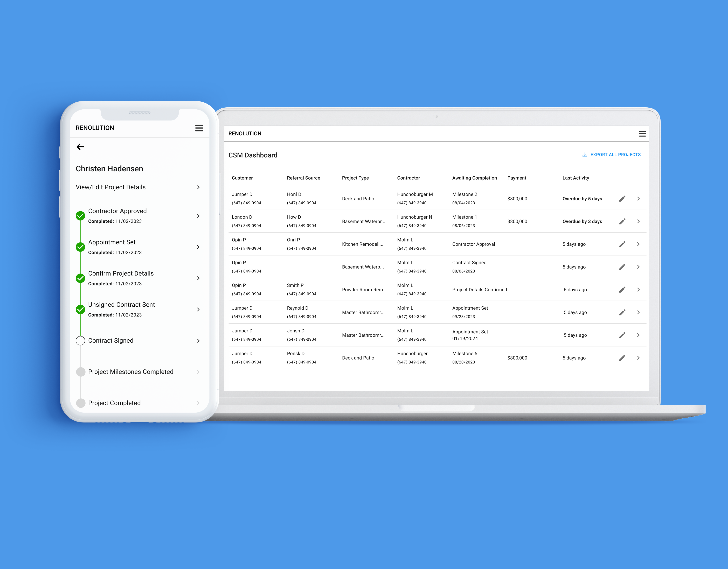Click 'Kitchen Remodell...' project type cell

362,244
